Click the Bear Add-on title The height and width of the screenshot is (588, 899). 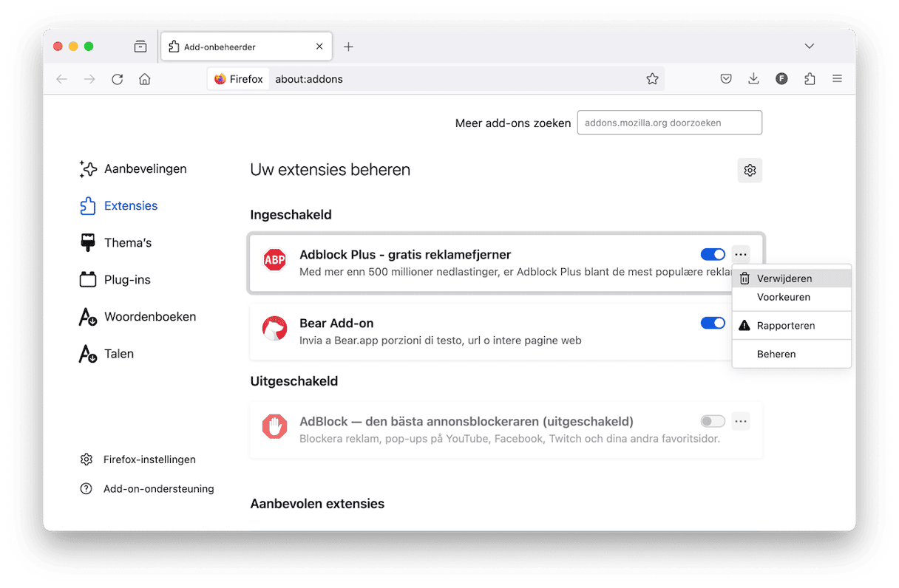336,323
